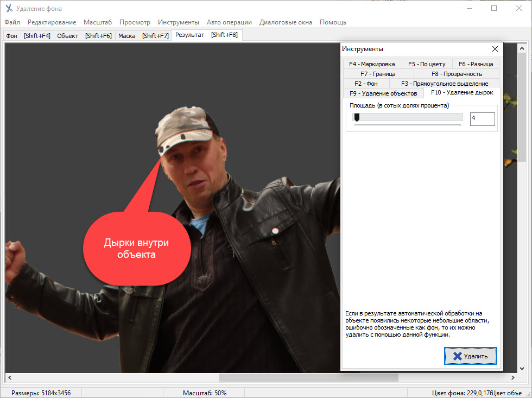Click the area value input field

(482, 118)
